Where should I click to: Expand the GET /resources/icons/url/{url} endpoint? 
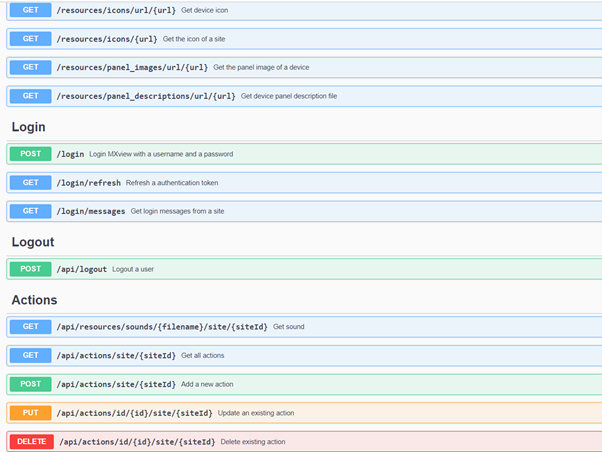(x=116, y=10)
